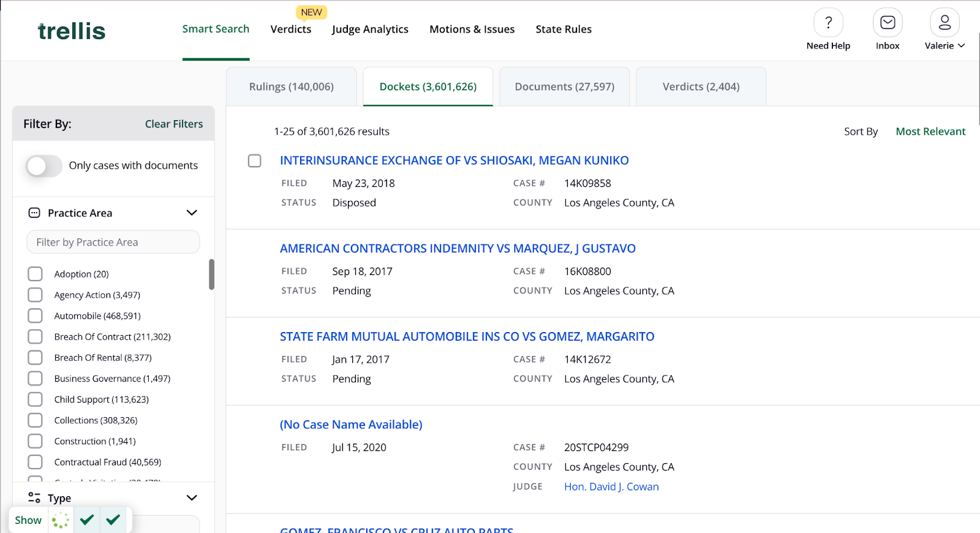Click the Type filter sliders icon

click(x=34, y=497)
